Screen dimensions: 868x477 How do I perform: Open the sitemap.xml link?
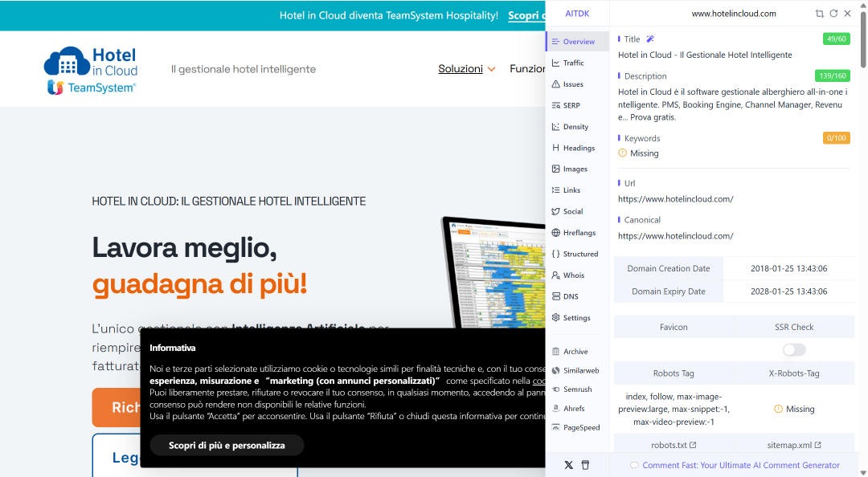pyautogui.click(x=794, y=445)
